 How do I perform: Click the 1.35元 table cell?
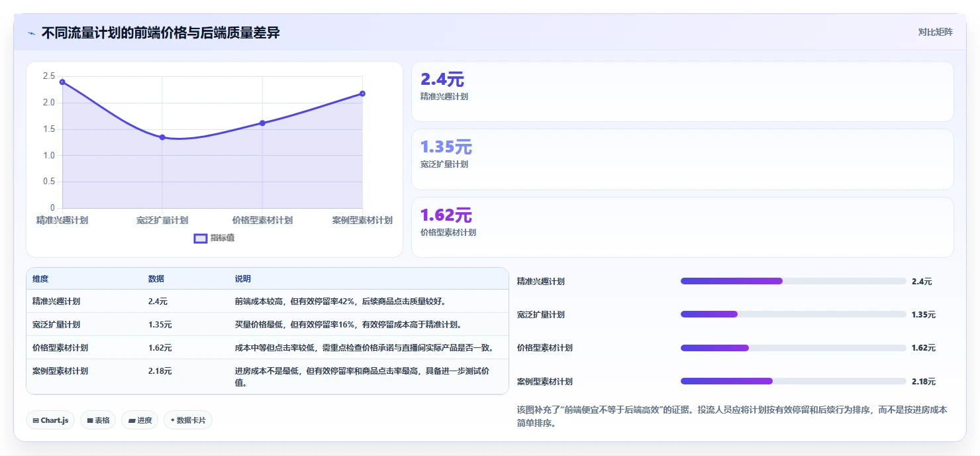pyautogui.click(x=160, y=324)
